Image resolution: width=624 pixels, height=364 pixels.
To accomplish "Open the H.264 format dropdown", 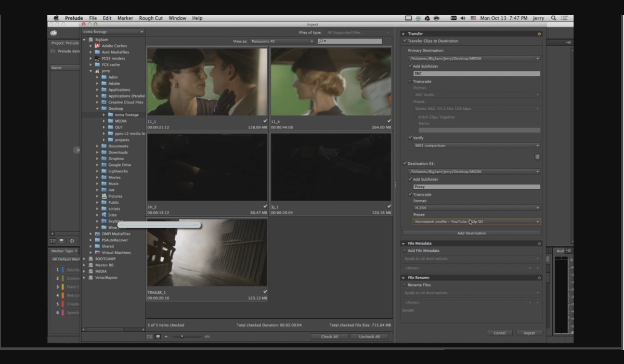I will 477,207.
